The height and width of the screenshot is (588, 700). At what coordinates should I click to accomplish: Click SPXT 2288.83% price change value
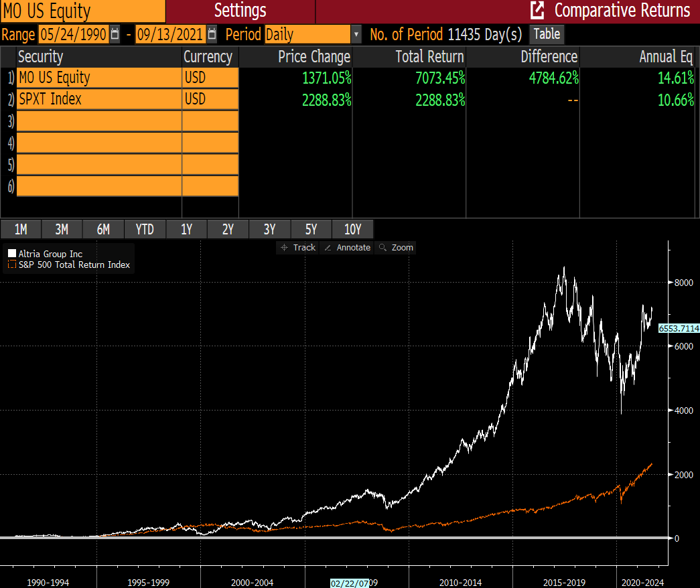pyautogui.click(x=327, y=100)
